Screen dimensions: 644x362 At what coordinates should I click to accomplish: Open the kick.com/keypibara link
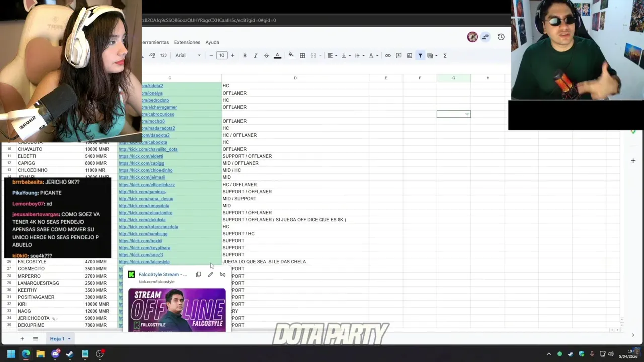point(144,248)
